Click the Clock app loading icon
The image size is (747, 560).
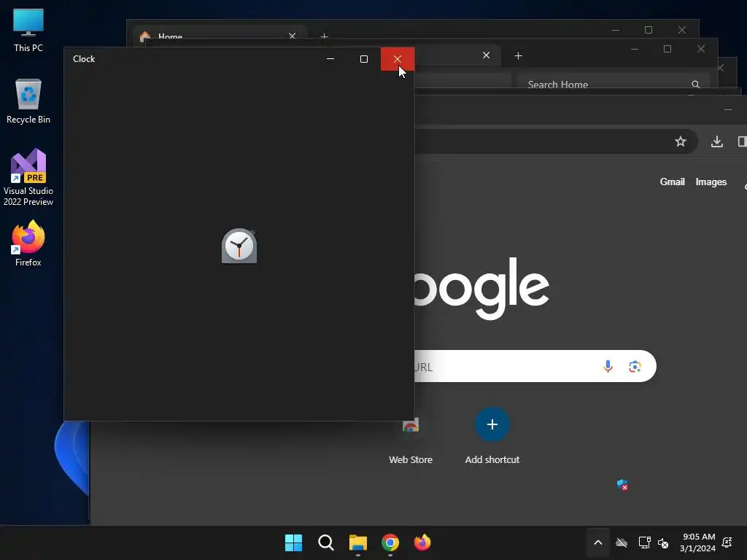point(239,246)
